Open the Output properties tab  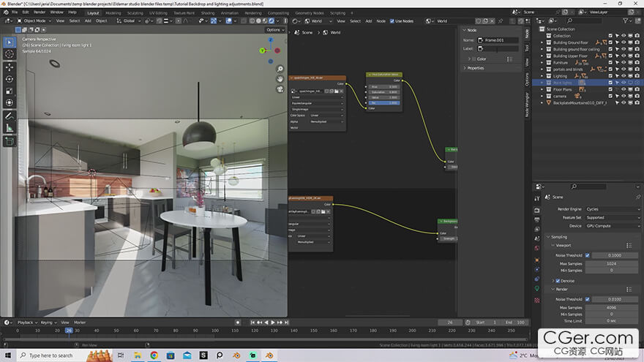[x=537, y=219]
